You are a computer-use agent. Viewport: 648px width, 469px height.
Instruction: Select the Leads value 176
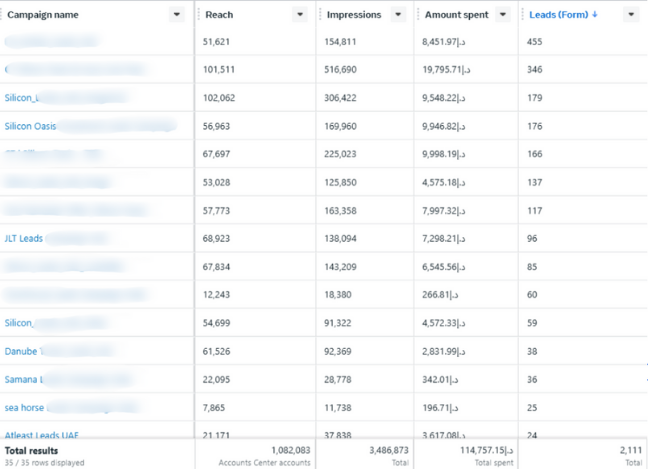(534, 126)
